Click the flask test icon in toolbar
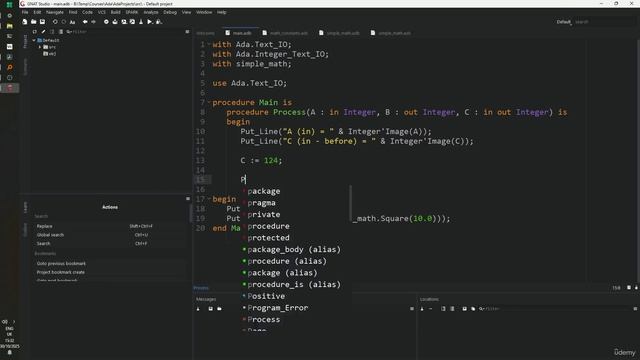Viewport: 640px width, 360px height. [141, 22]
